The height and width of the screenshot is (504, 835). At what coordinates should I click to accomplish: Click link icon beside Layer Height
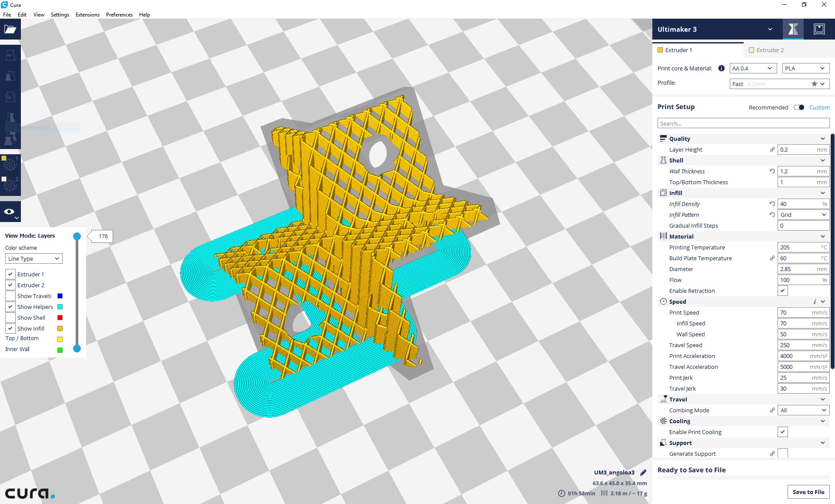[772, 149]
